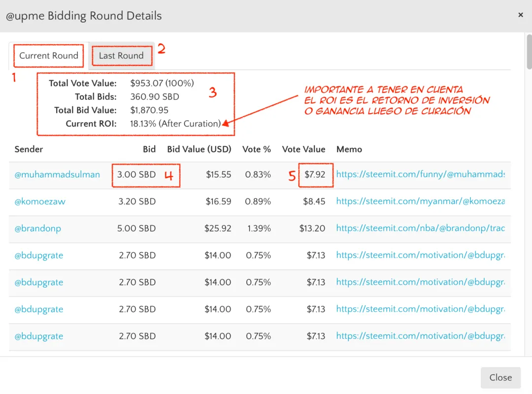Image resolution: width=532 pixels, height=394 pixels.
Task: Select the 5.00 SBD bid cell
Action: coord(136,229)
